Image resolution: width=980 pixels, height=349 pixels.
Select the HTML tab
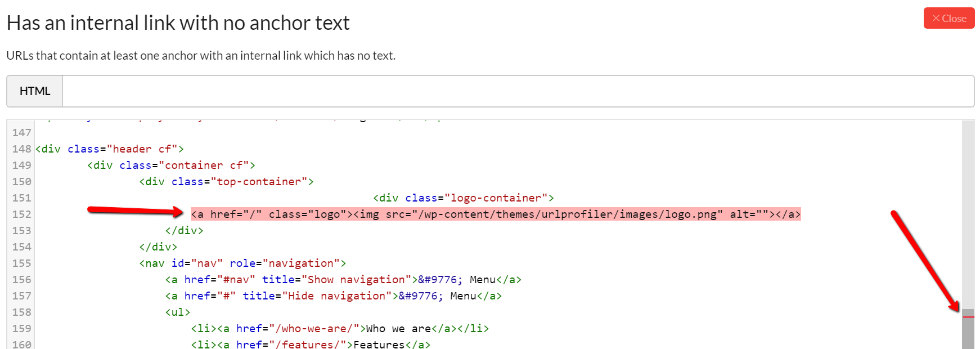point(35,91)
